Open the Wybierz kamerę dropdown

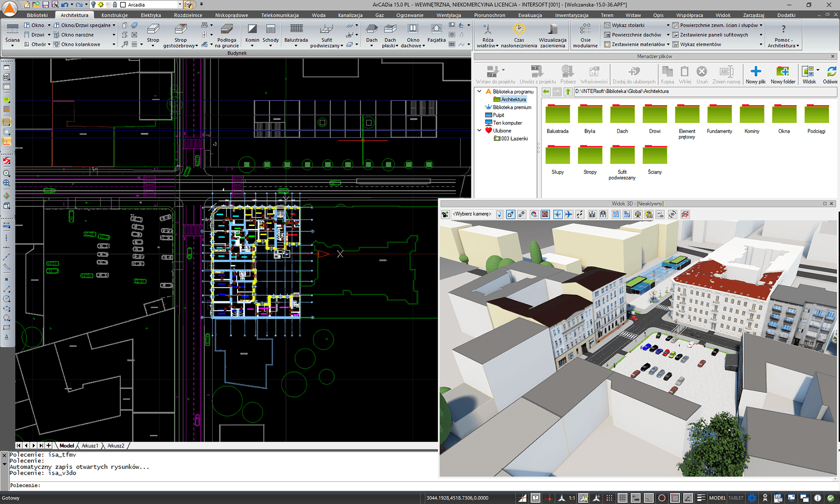[x=500, y=215]
